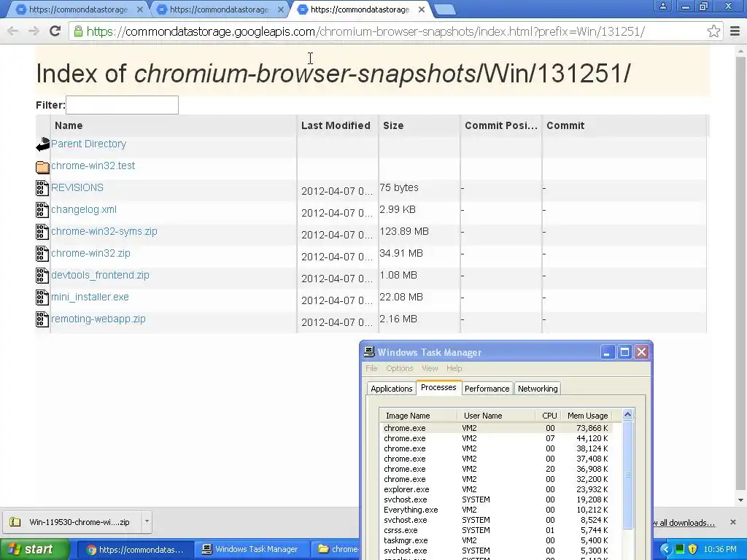Close the downloads bar
Screen dimensions: 747x560
pyautogui.click(x=733, y=522)
